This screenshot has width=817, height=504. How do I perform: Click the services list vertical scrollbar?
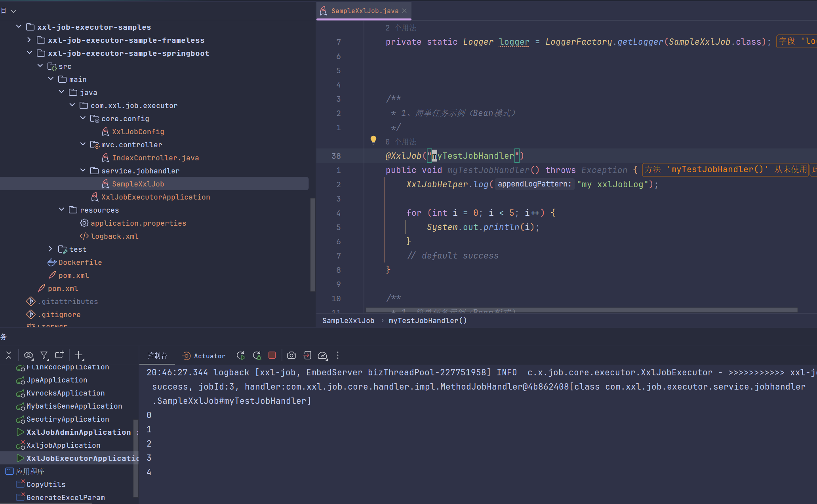(136, 458)
